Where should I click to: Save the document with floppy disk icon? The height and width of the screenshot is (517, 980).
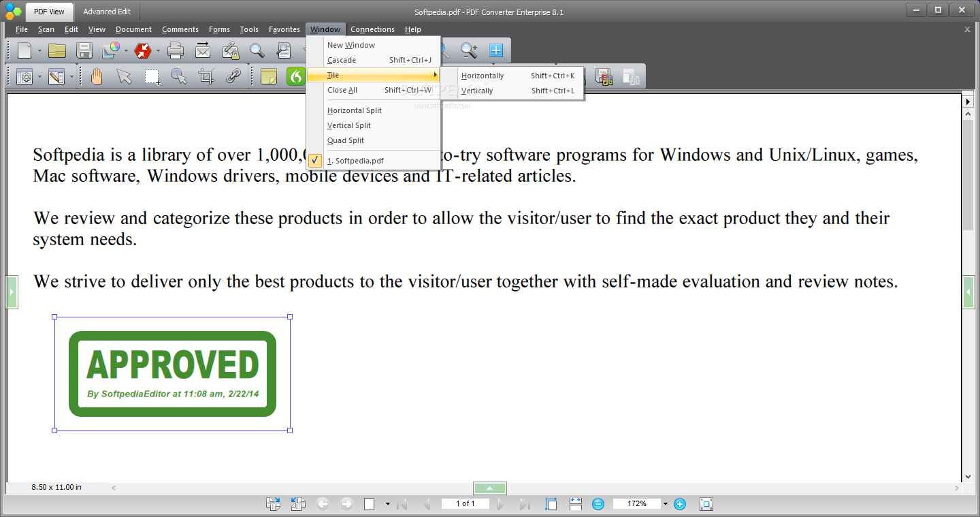pyautogui.click(x=84, y=50)
